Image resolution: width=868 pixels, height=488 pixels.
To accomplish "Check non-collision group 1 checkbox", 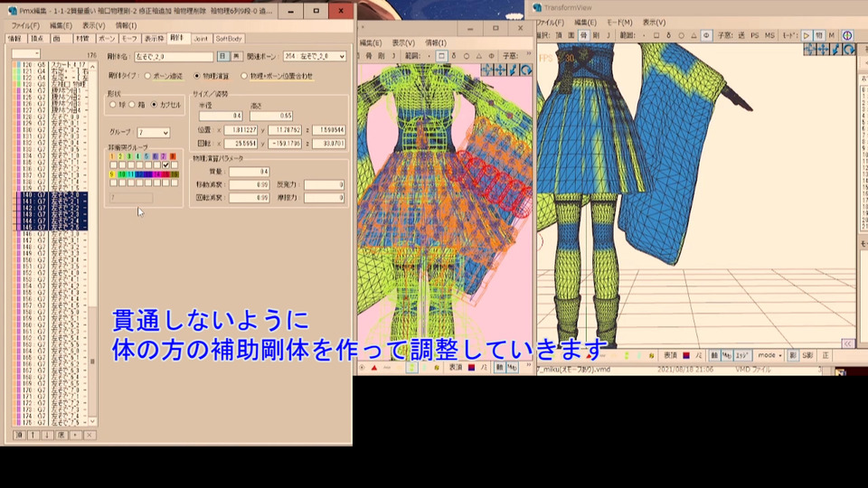I will (x=114, y=164).
